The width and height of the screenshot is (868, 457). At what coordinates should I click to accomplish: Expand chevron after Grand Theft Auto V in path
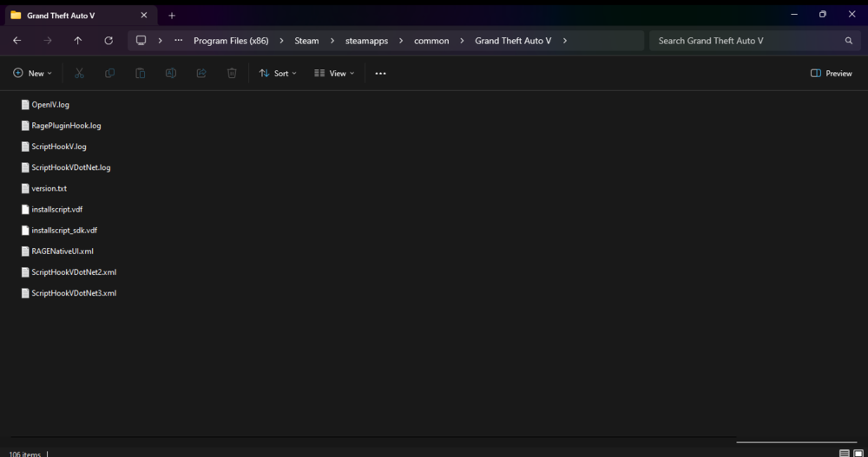(x=565, y=41)
